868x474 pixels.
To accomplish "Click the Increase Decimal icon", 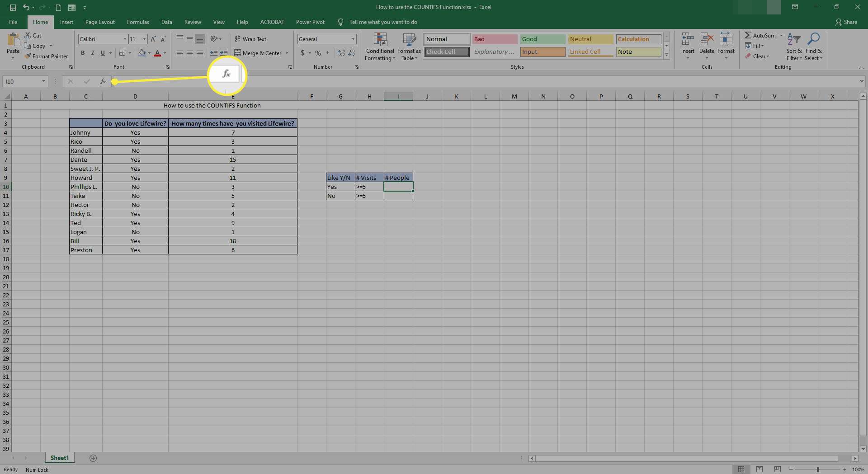I will 341,53.
